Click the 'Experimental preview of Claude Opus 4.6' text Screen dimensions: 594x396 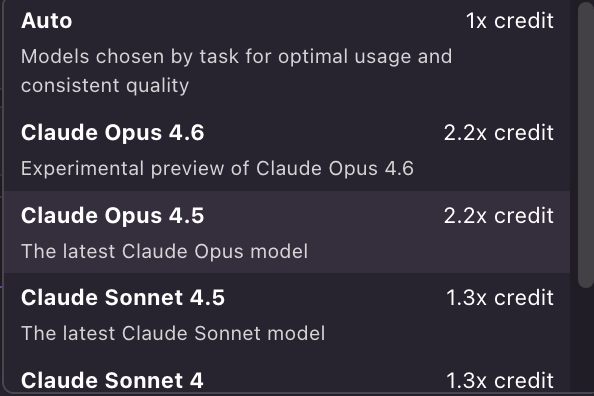click(217, 168)
